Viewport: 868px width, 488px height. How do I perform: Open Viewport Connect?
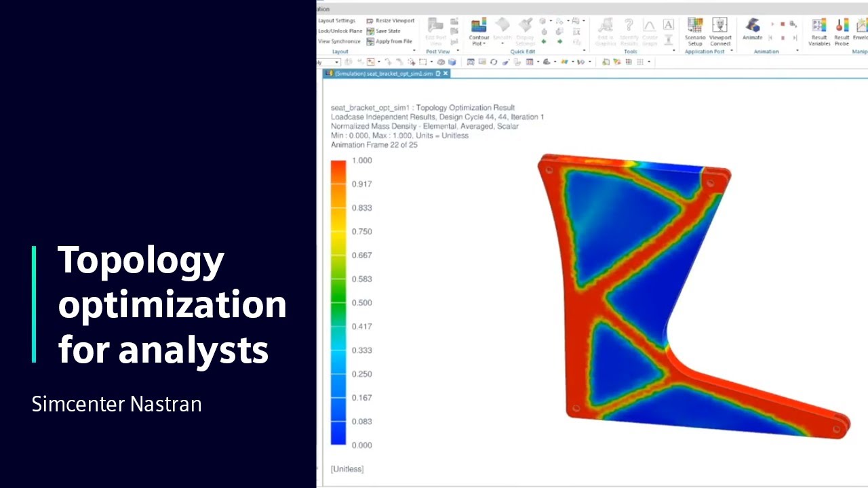(720, 32)
